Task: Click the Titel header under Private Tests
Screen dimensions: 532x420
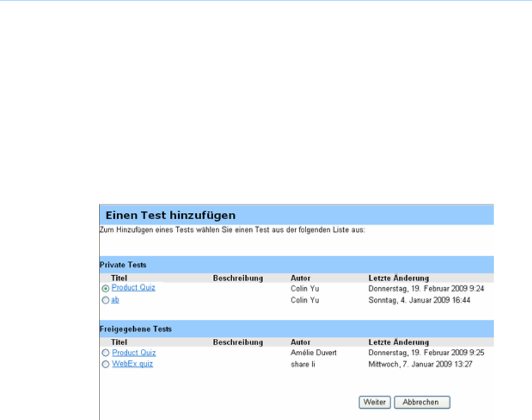Action: pos(119,278)
